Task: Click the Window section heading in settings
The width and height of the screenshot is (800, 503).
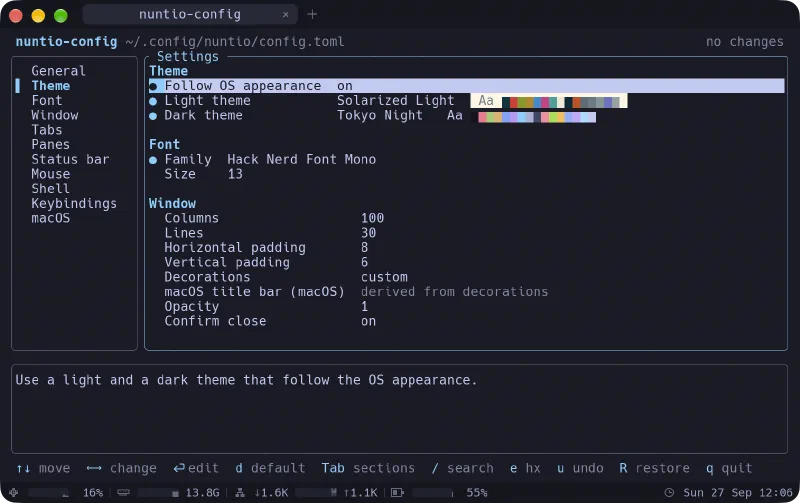Action: (x=172, y=204)
